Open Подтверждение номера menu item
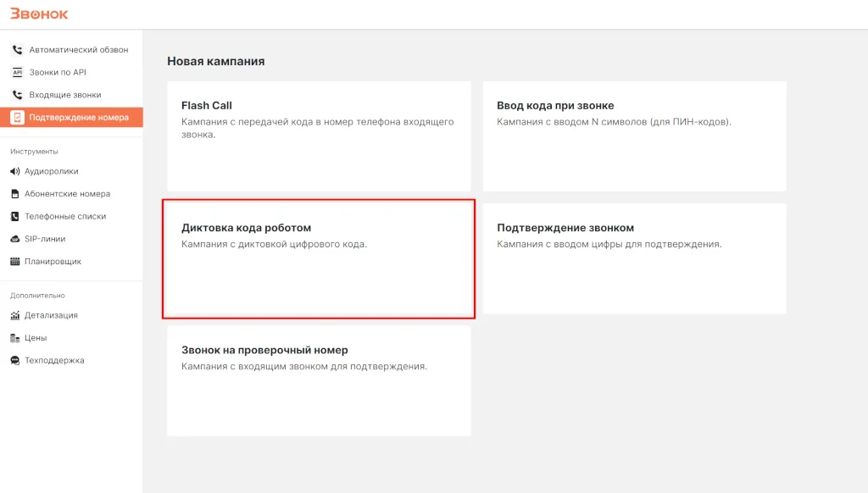This screenshot has height=493, width=868. click(x=78, y=118)
